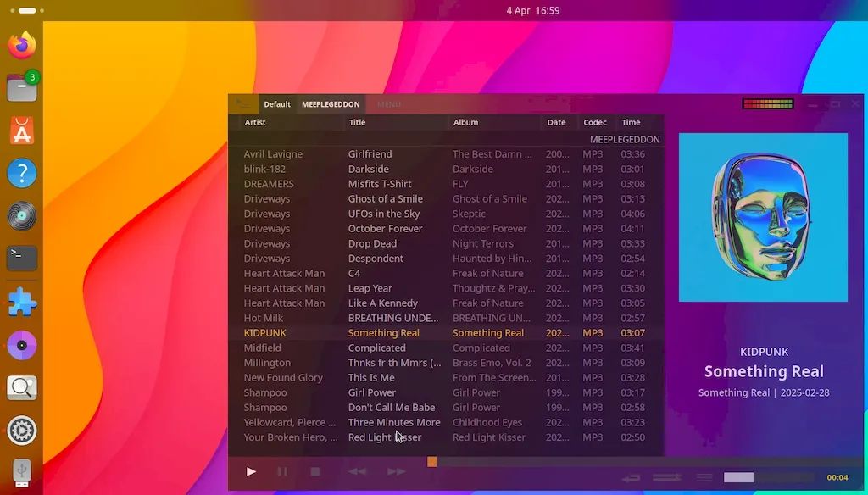Click the Childhood Eyes album cell

click(x=487, y=422)
